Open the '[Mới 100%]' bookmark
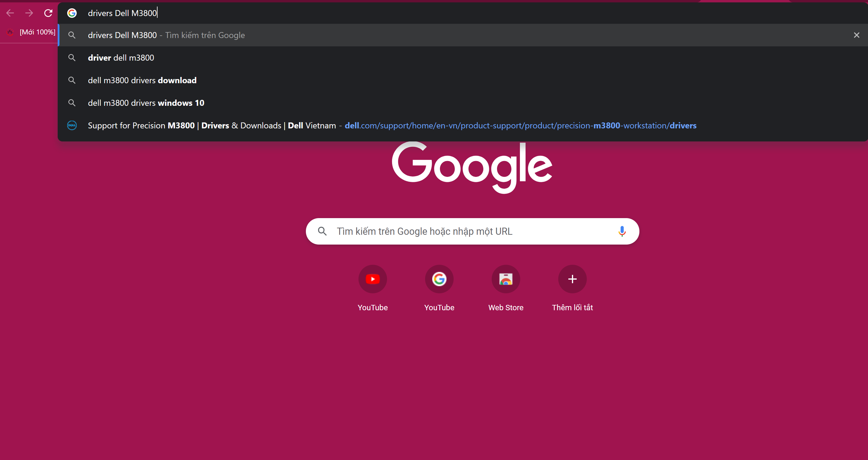The width and height of the screenshot is (868, 460). point(31,32)
